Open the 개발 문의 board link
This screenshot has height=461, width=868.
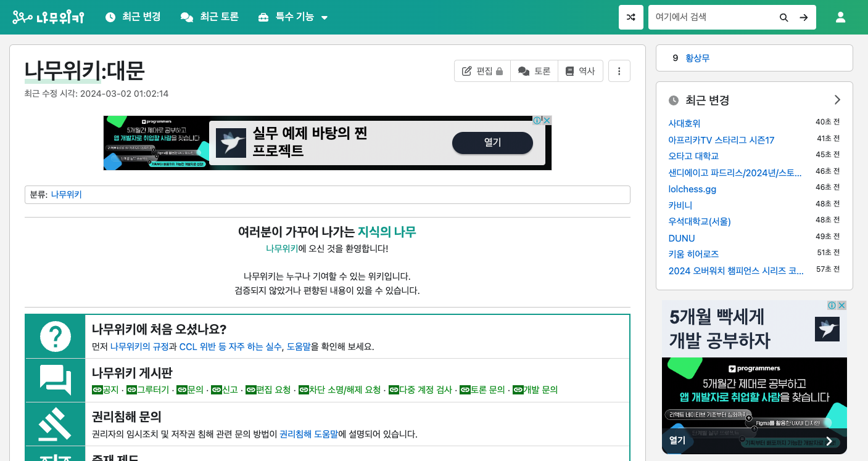[x=535, y=390]
